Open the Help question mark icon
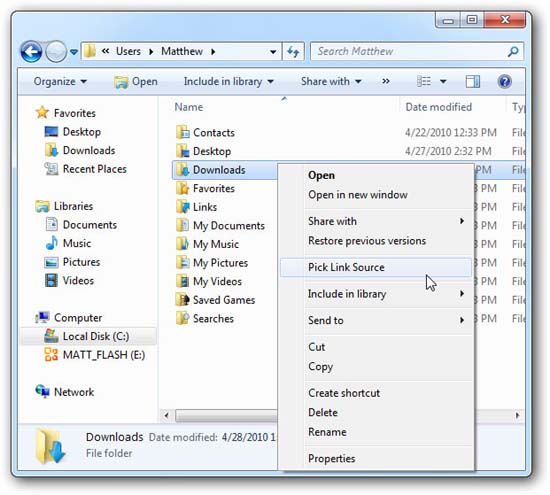 tap(504, 82)
